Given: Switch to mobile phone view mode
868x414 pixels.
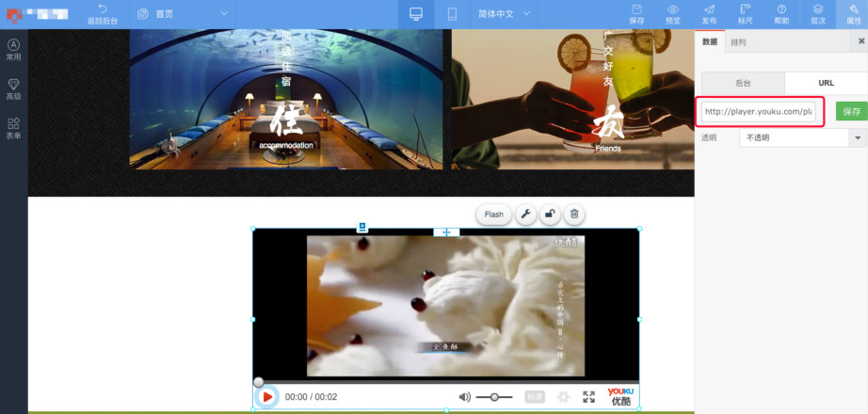Looking at the screenshot, I should (452, 14).
